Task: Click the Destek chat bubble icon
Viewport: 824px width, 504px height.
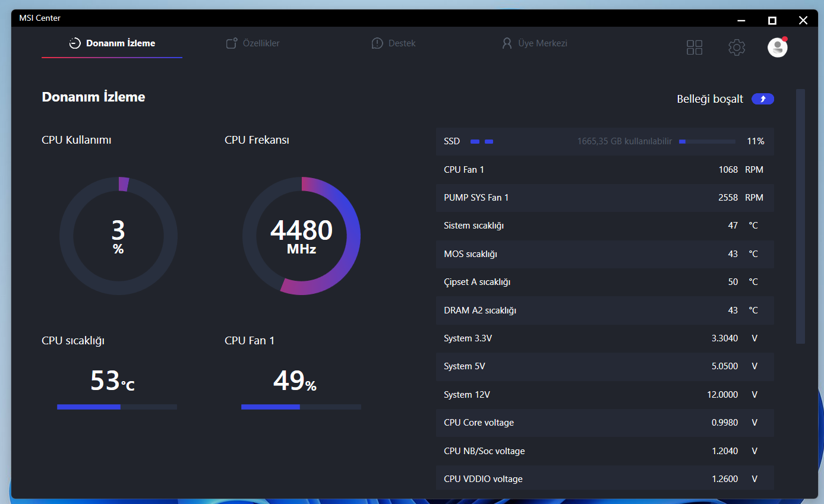Action: 377,43
